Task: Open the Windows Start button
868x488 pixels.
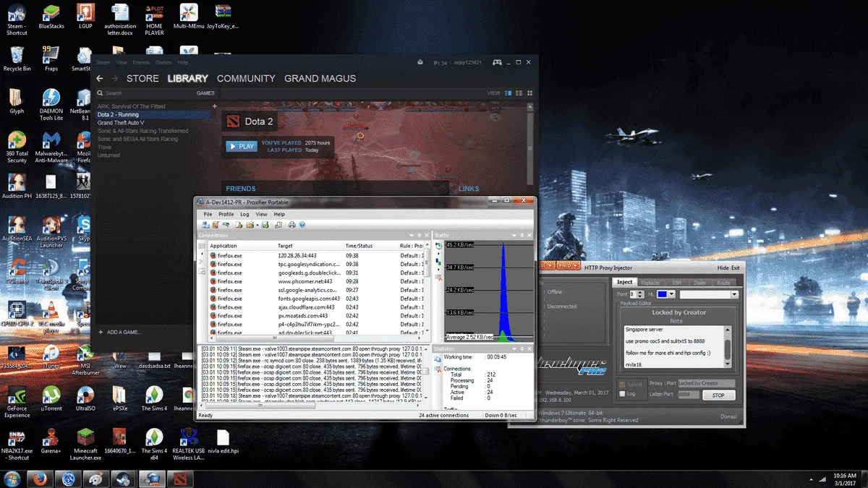Action: 12,479
